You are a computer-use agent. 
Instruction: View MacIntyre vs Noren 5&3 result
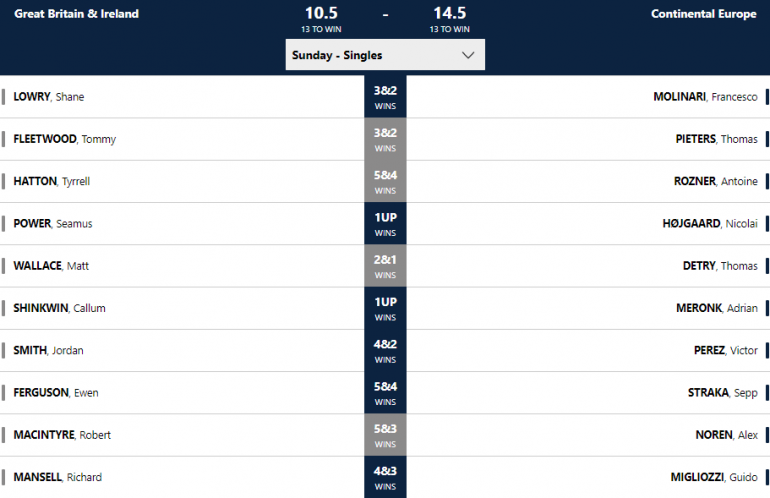pyautogui.click(x=385, y=435)
